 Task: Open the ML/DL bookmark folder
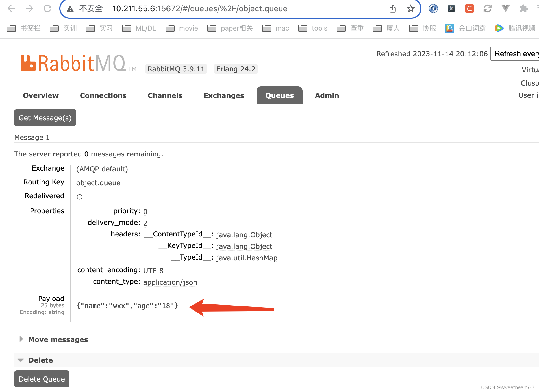pos(139,28)
